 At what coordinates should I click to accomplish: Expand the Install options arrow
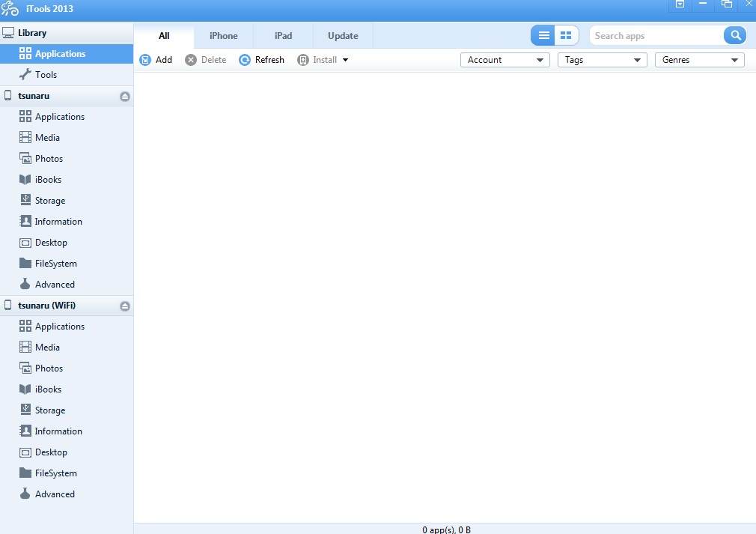(345, 60)
